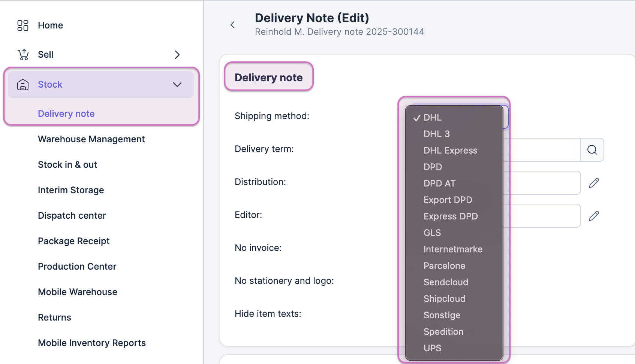Screen dimensions: 635x364
Task: Go back using the left arrow icon
Action: point(232,25)
